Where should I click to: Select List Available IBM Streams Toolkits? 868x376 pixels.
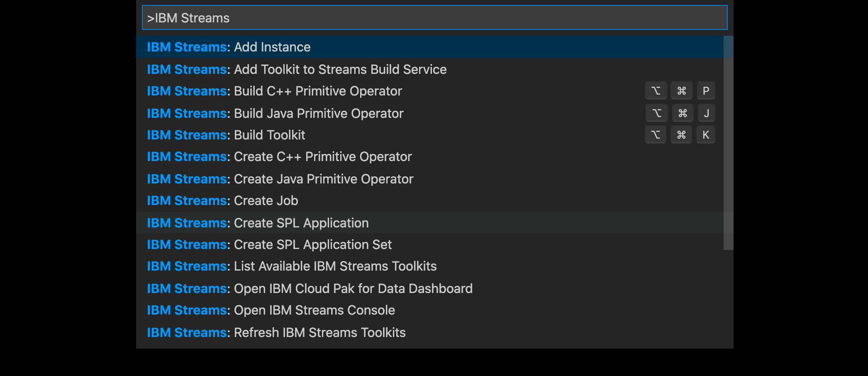430,266
